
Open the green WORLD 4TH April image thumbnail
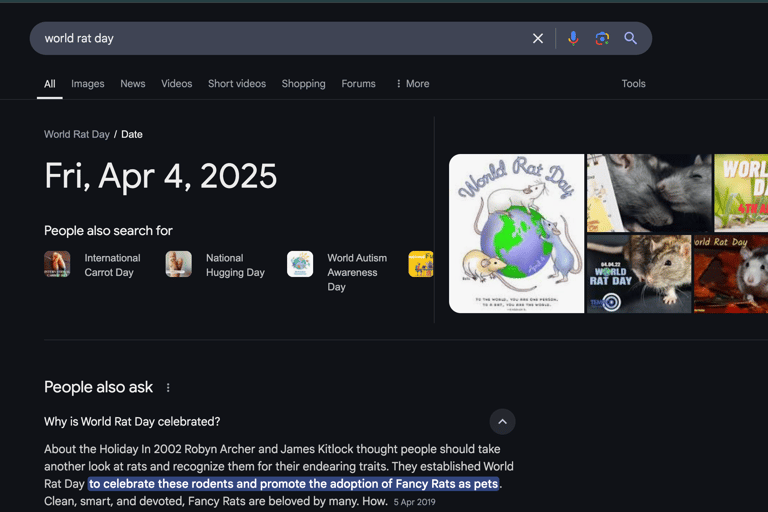click(741, 193)
